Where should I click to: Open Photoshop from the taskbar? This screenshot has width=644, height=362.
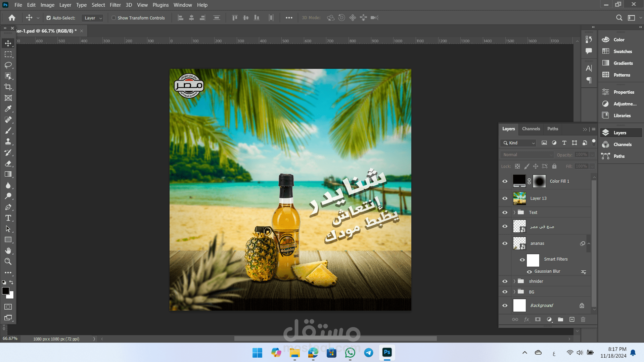[x=387, y=352]
